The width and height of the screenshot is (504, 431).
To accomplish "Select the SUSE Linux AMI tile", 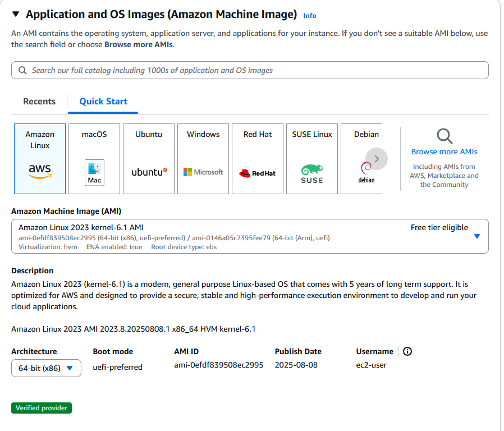I will pyautogui.click(x=311, y=158).
